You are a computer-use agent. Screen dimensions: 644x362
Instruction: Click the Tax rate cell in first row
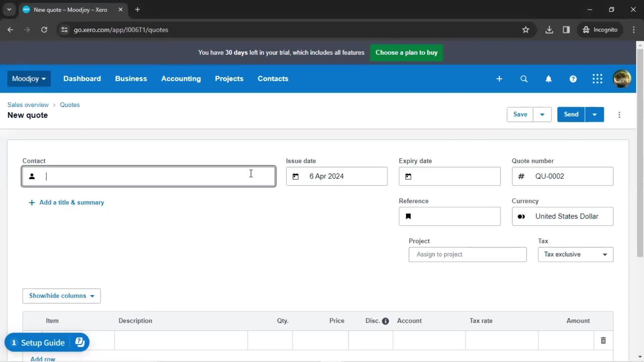pyautogui.click(x=502, y=341)
